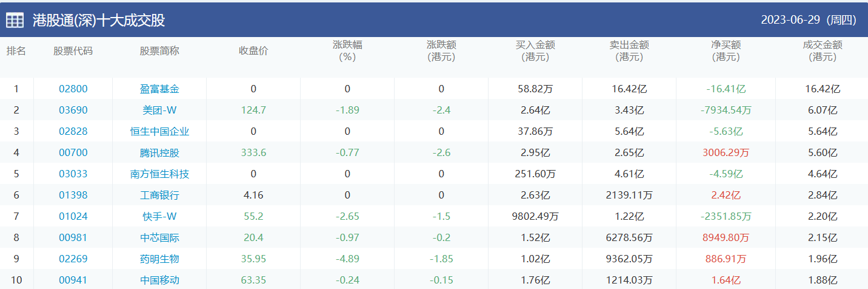
Task: Open 腾讯控股 stock page
Action: pyautogui.click(x=159, y=153)
